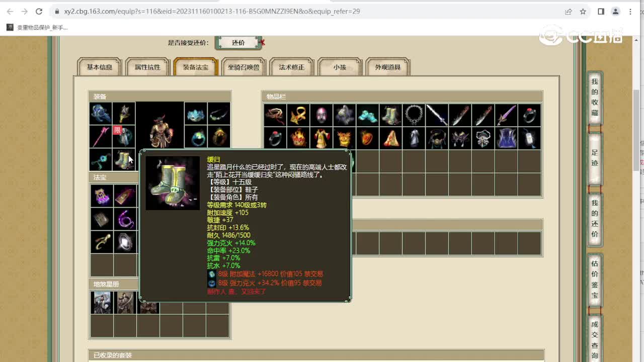Open 成交查询 in the right sidebar

pyautogui.click(x=595, y=339)
